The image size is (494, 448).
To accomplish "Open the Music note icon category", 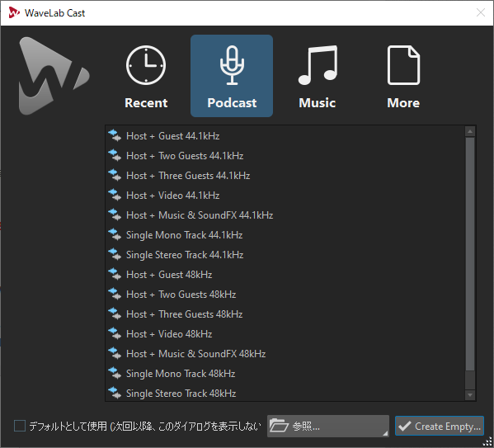I will coord(318,65).
